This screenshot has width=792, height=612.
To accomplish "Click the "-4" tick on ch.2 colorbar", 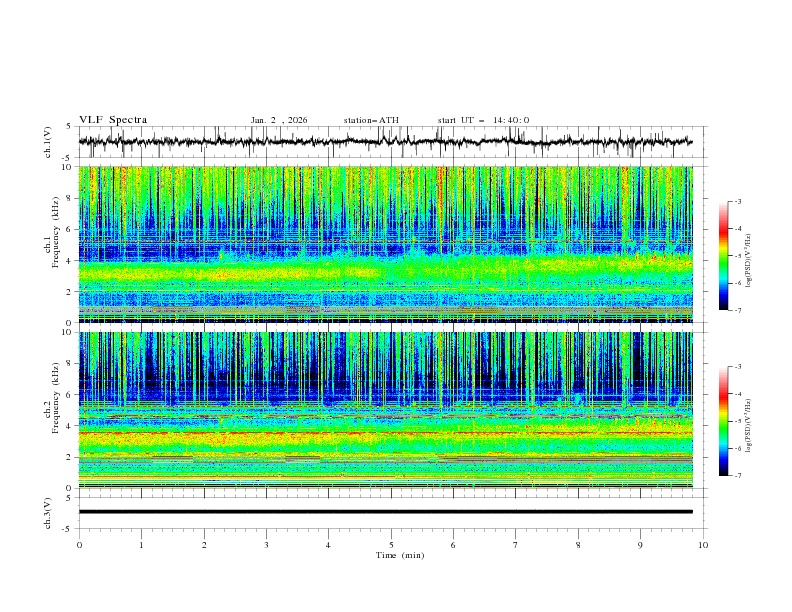I will point(738,394).
